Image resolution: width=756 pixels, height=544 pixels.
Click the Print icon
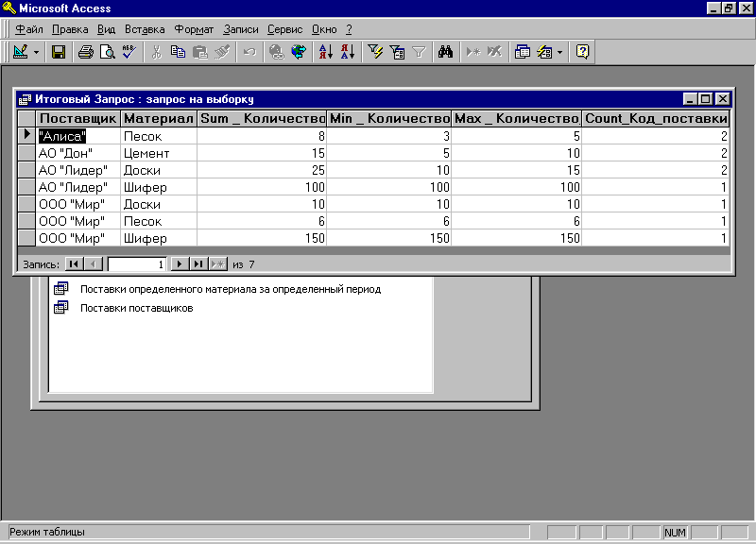pos(86,52)
